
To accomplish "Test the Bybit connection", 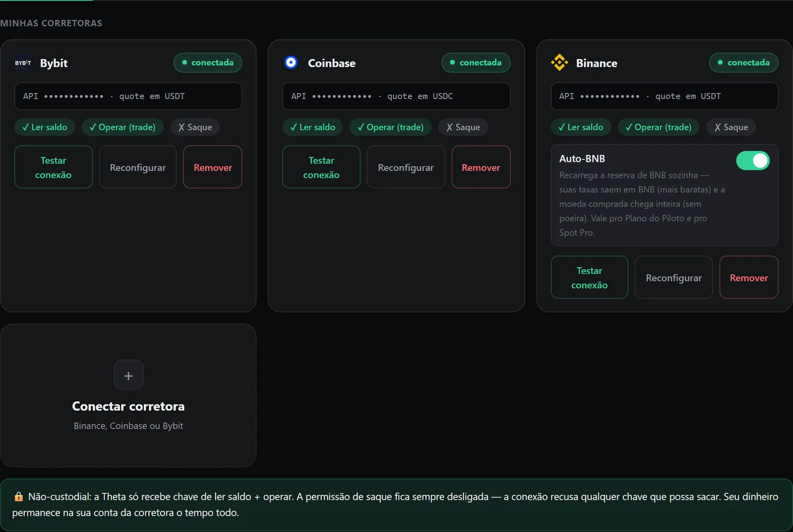I will (x=54, y=167).
